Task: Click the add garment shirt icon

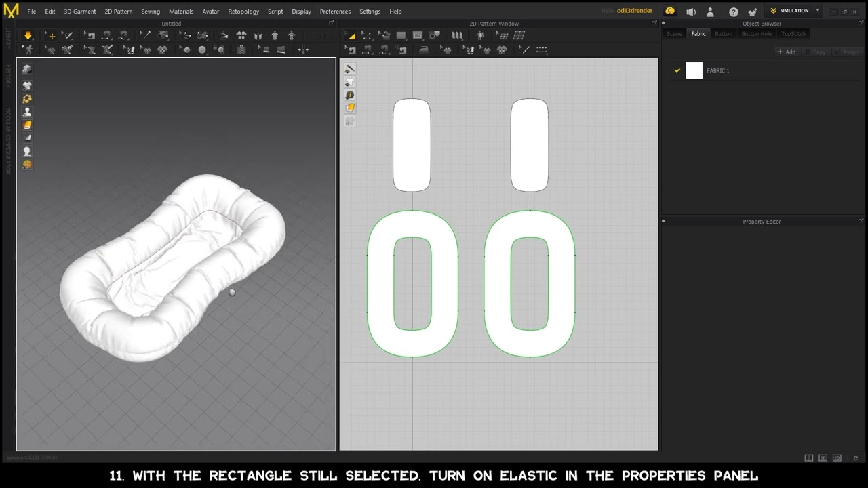Action: click(752, 12)
